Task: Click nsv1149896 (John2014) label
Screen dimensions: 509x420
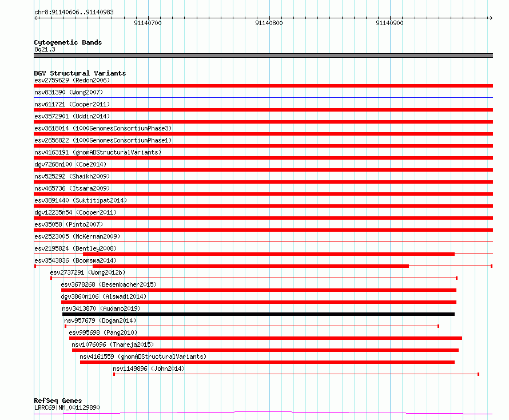Action: [x=149, y=369]
